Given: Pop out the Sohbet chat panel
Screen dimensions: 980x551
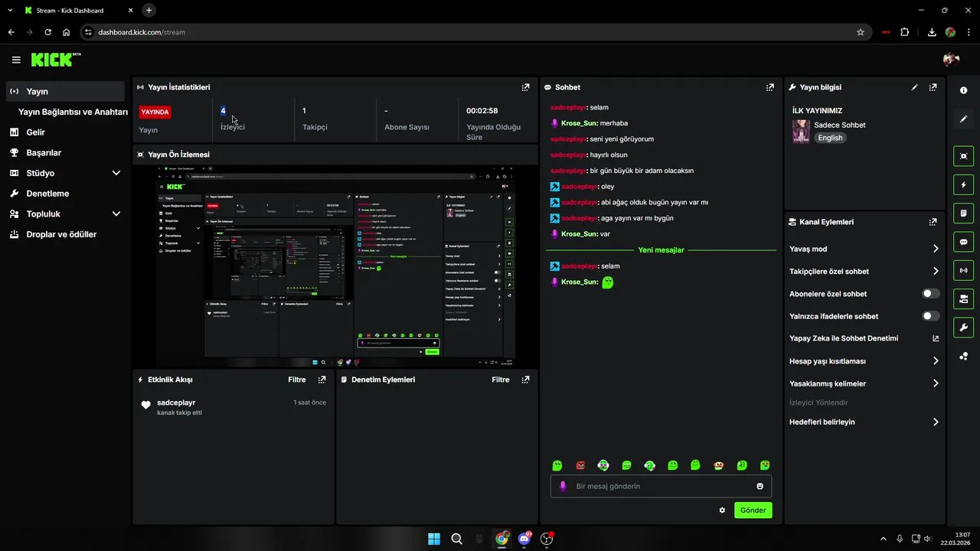Looking at the screenshot, I should 770,87.
